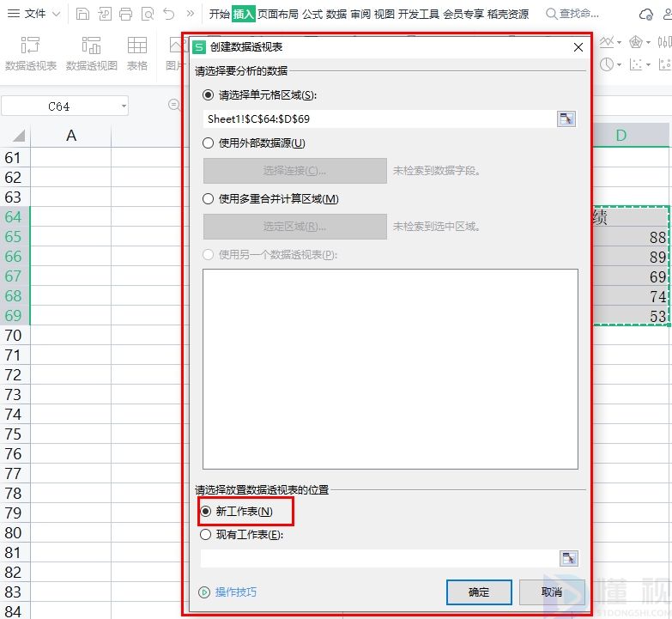Click range selector icon for existing worksheet location
672x619 pixels.
coord(569,559)
